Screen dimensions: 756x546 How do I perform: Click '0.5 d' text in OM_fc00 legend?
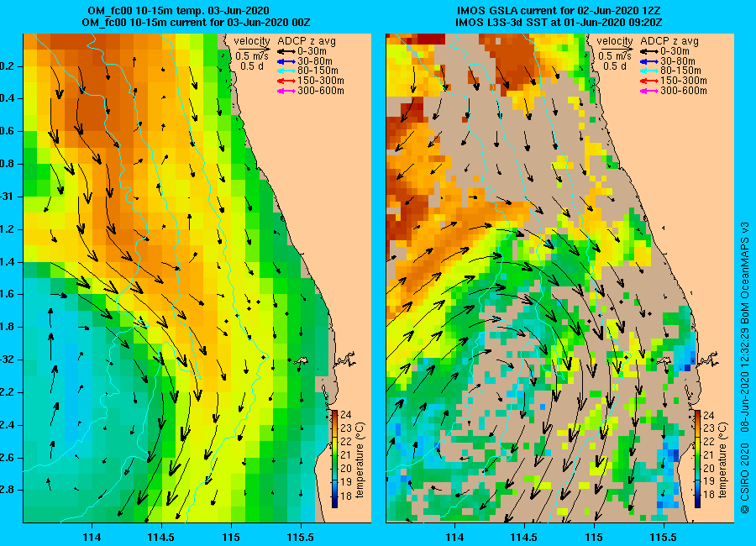(252, 66)
